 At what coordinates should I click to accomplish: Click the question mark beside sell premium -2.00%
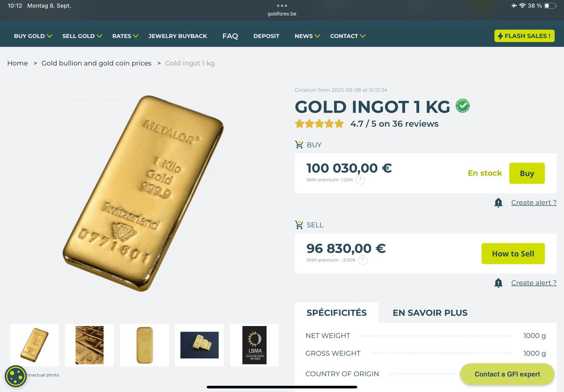[x=363, y=260]
